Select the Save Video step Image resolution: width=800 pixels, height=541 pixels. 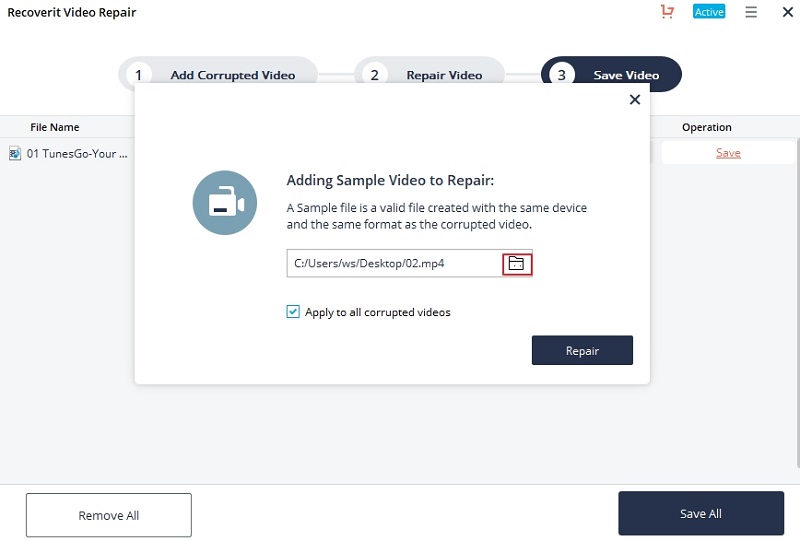point(611,74)
